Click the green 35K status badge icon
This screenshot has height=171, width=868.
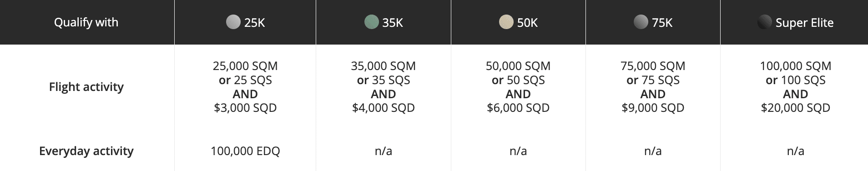pyautogui.click(x=371, y=22)
